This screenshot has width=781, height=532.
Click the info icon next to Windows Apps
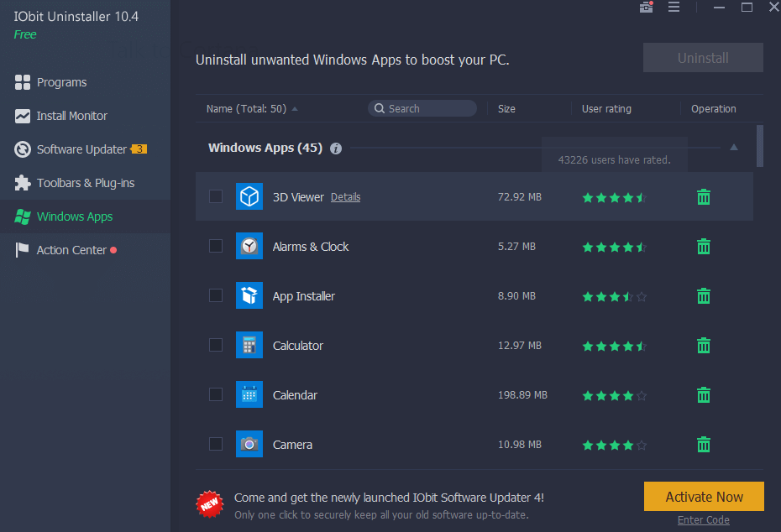tap(336, 148)
